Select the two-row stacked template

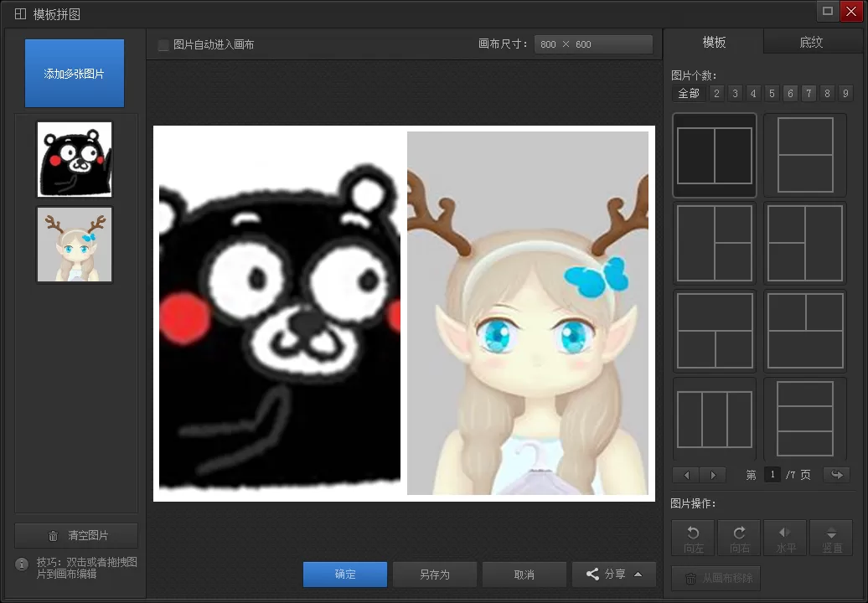[805, 156]
